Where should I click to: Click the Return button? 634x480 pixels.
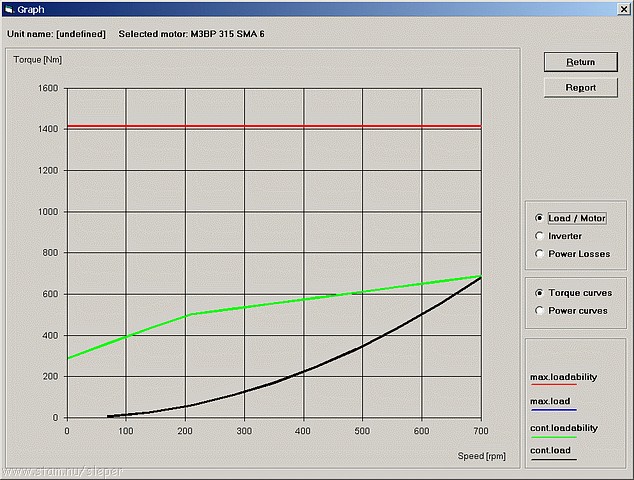581,62
